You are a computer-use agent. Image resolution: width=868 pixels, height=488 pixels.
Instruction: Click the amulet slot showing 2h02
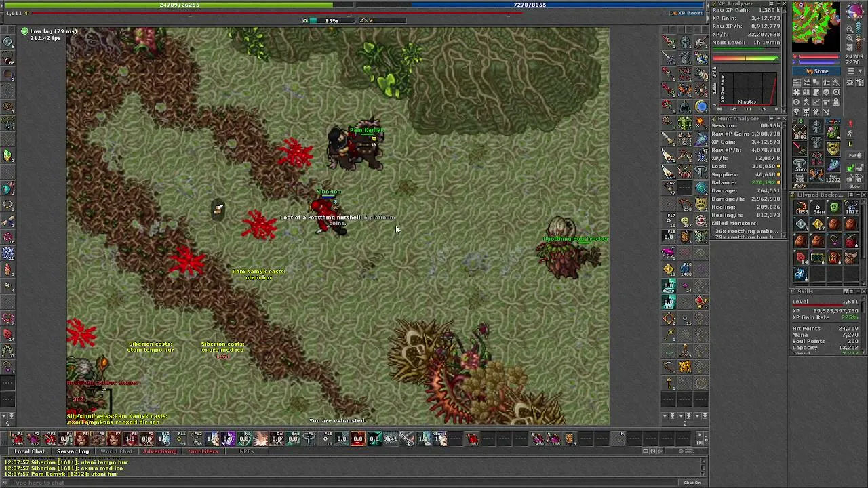coord(800,133)
